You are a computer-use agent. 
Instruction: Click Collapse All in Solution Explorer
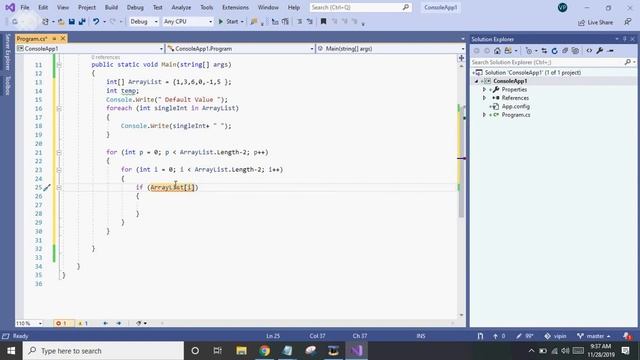click(x=565, y=51)
